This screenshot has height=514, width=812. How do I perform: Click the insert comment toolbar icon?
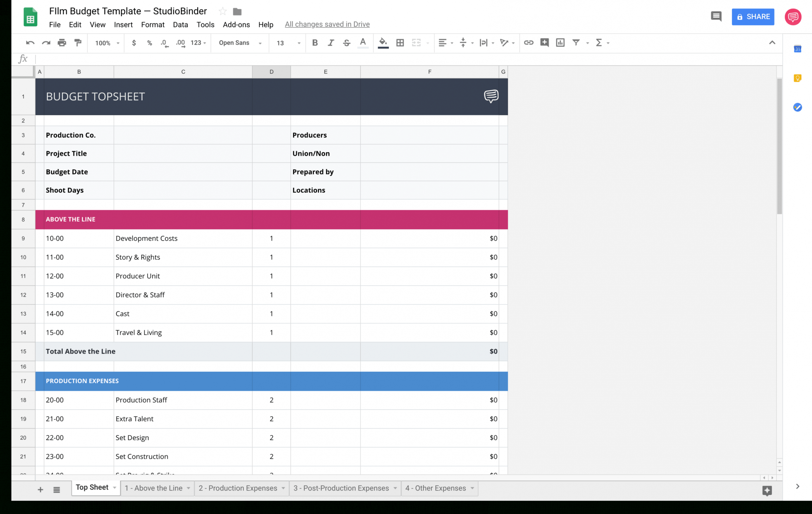point(544,43)
